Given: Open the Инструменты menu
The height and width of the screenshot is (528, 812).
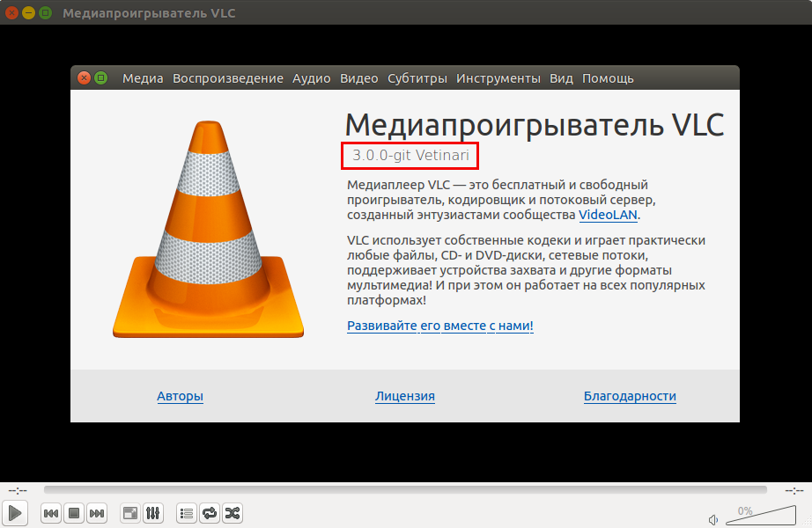Looking at the screenshot, I should coord(498,78).
